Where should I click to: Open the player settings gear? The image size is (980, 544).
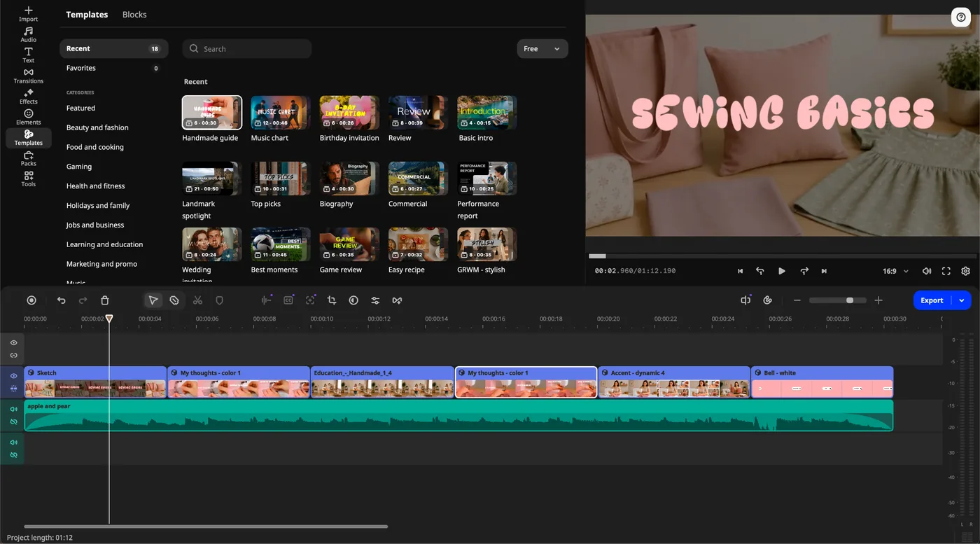pyautogui.click(x=966, y=271)
